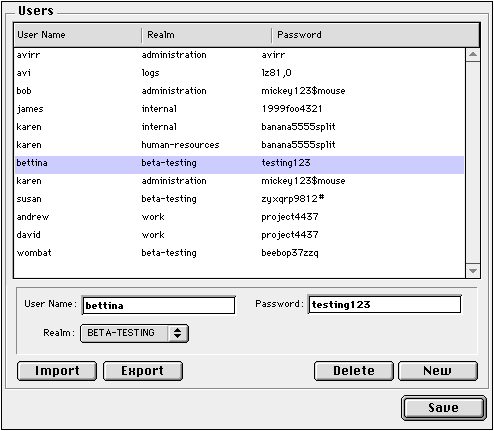Sort by the User Name column header

77,35
